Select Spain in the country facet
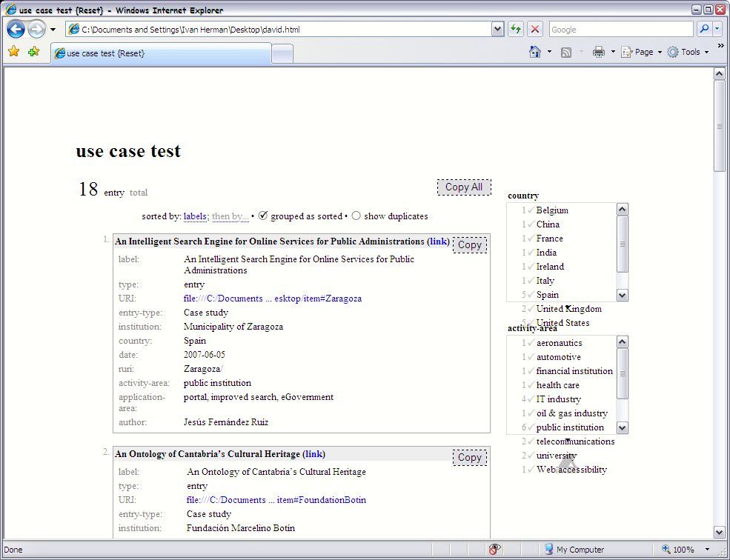 [547, 295]
